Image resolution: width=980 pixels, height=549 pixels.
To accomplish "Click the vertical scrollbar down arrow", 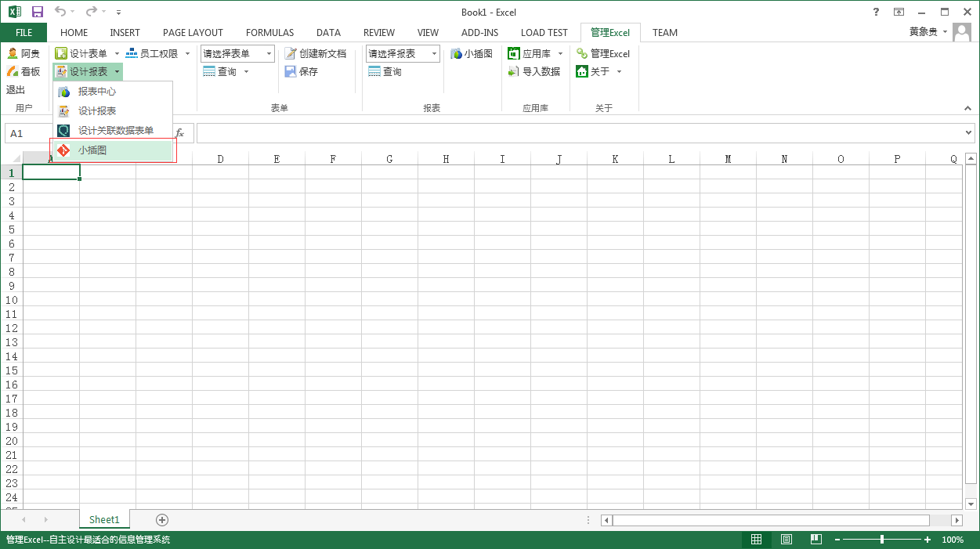I will click(971, 504).
